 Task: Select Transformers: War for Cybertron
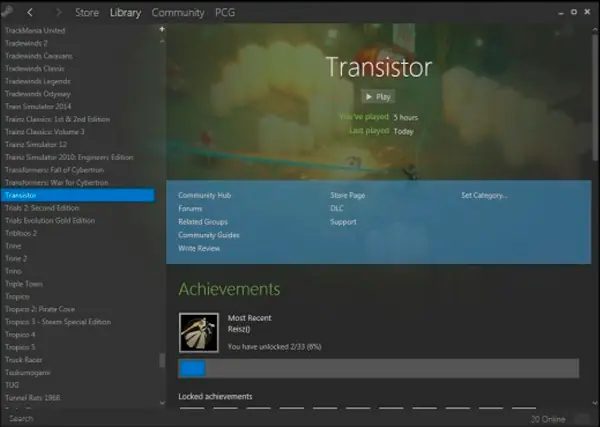pyautogui.click(x=57, y=183)
